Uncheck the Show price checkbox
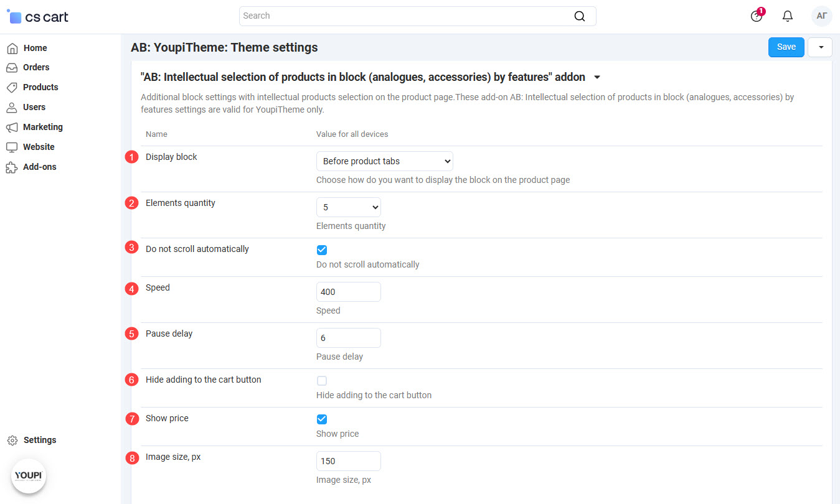 click(x=322, y=419)
